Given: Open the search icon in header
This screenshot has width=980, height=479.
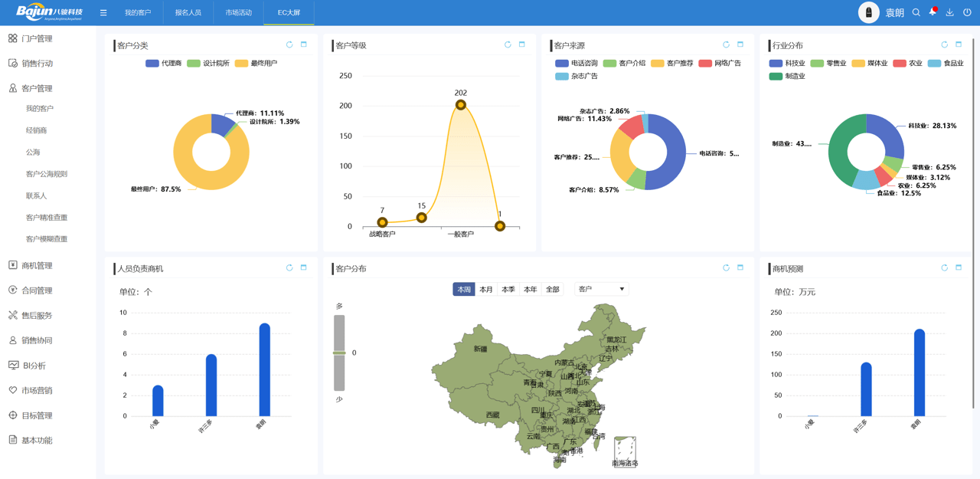Looking at the screenshot, I should point(916,13).
